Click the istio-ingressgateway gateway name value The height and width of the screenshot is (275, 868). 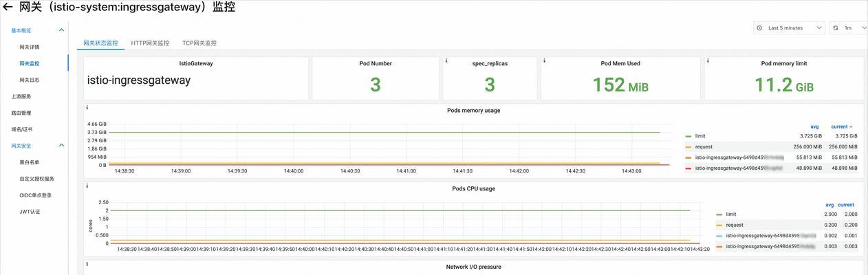[139, 80]
